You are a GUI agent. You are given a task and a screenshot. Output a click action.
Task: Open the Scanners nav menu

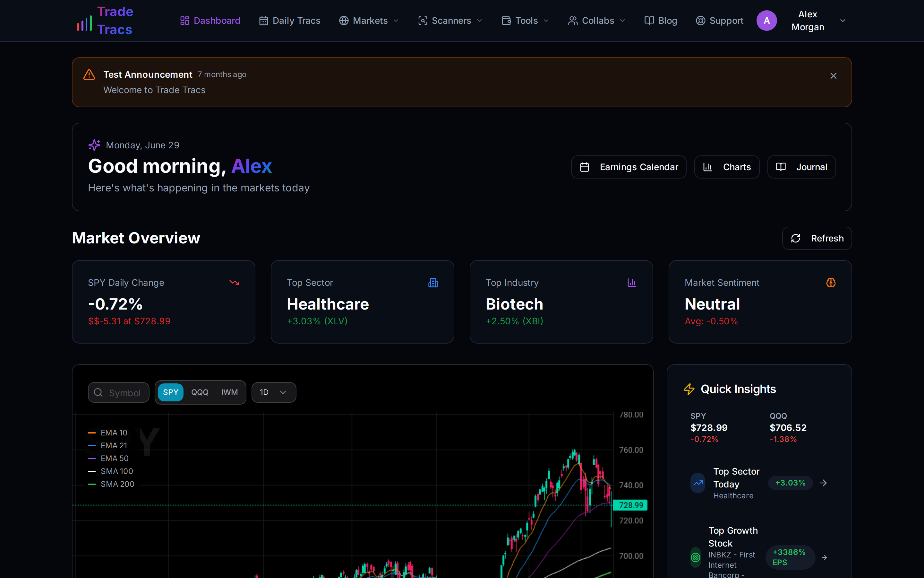click(x=450, y=21)
